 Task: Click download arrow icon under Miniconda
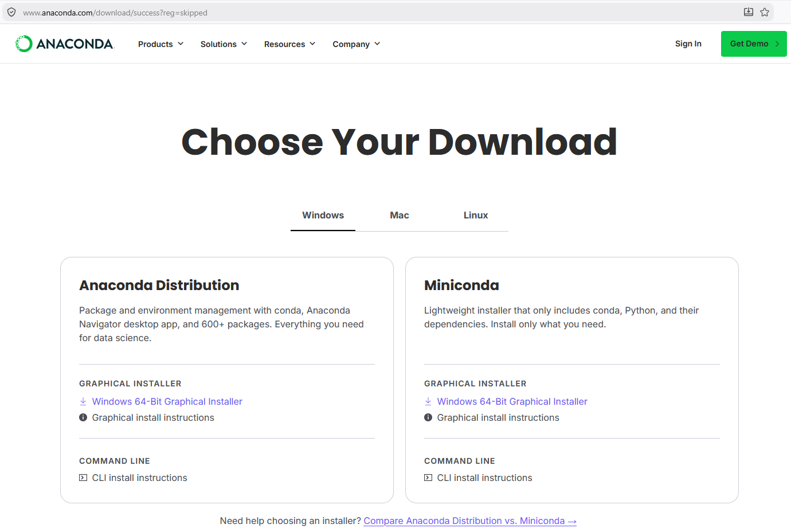coord(428,401)
